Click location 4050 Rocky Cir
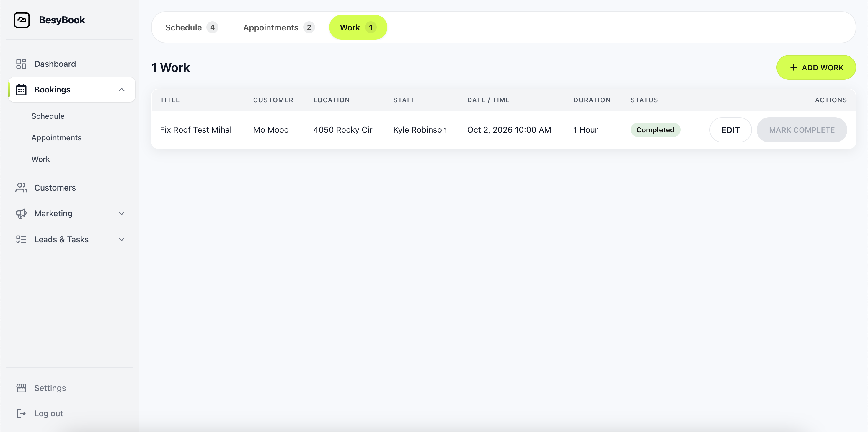868x432 pixels. 343,130
